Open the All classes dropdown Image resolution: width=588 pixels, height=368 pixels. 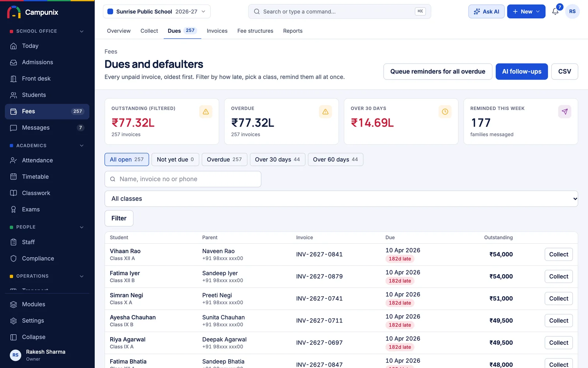point(341,199)
